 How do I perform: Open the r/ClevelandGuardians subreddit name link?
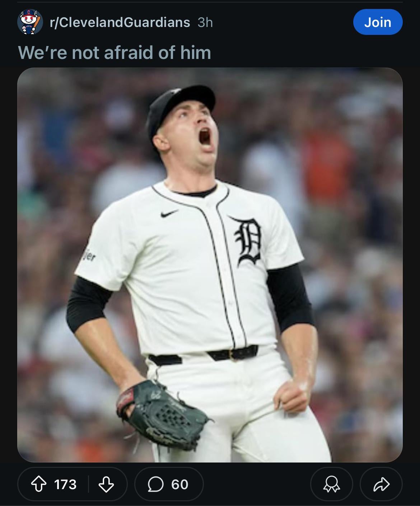tap(120, 22)
